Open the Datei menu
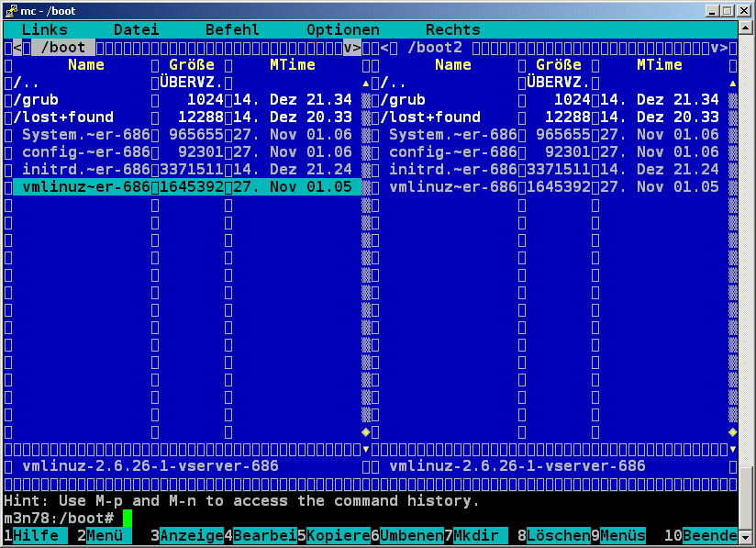Image resolution: width=756 pixels, height=548 pixels. [x=136, y=30]
